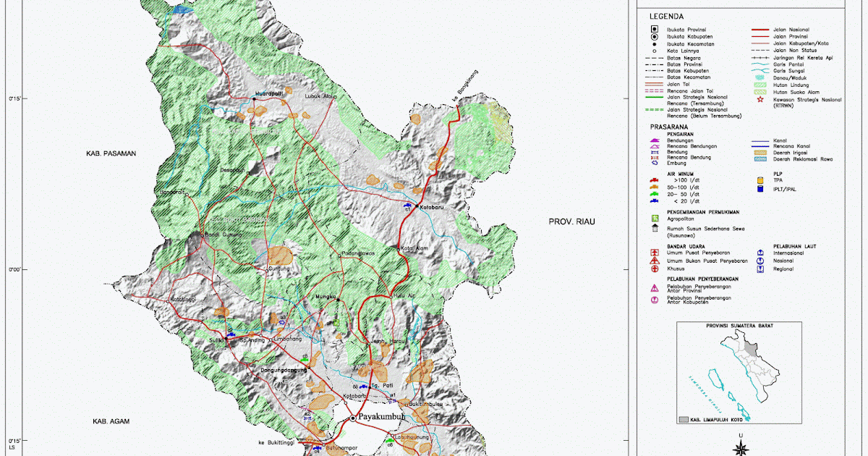The height and width of the screenshot is (456, 868).
Task: Click the Daerah Irigasi orange swatch
Action: (760, 153)
